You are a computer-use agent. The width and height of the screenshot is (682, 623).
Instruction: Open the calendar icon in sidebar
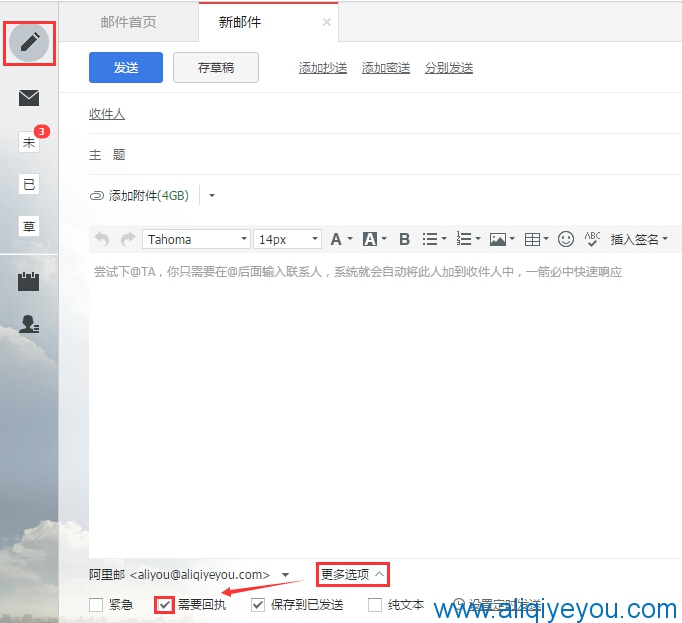(29, 281)
